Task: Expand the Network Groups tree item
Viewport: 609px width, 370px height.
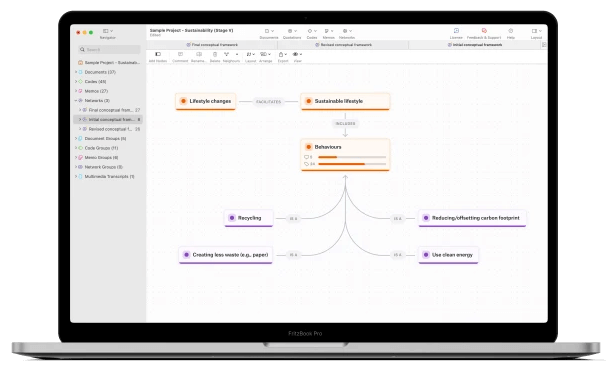Action: tap(76, 167)
